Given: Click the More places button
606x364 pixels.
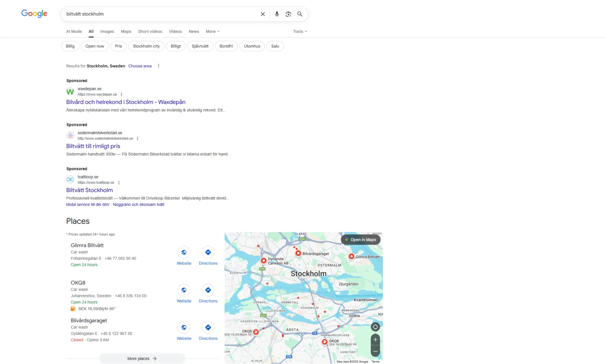Looking at the screenshot, I should click(142, 359).
